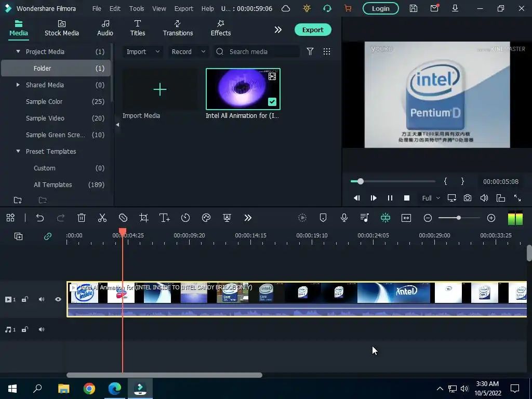This screenshot has width=532, height=399.
Task: Open the Full preview quality dropdown
Action: [x=431, y=198]
